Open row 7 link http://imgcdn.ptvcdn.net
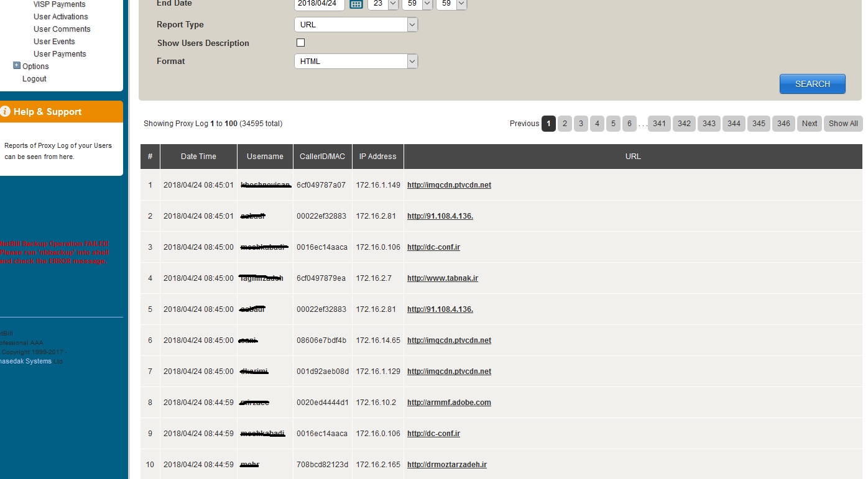 pos(449,372)
